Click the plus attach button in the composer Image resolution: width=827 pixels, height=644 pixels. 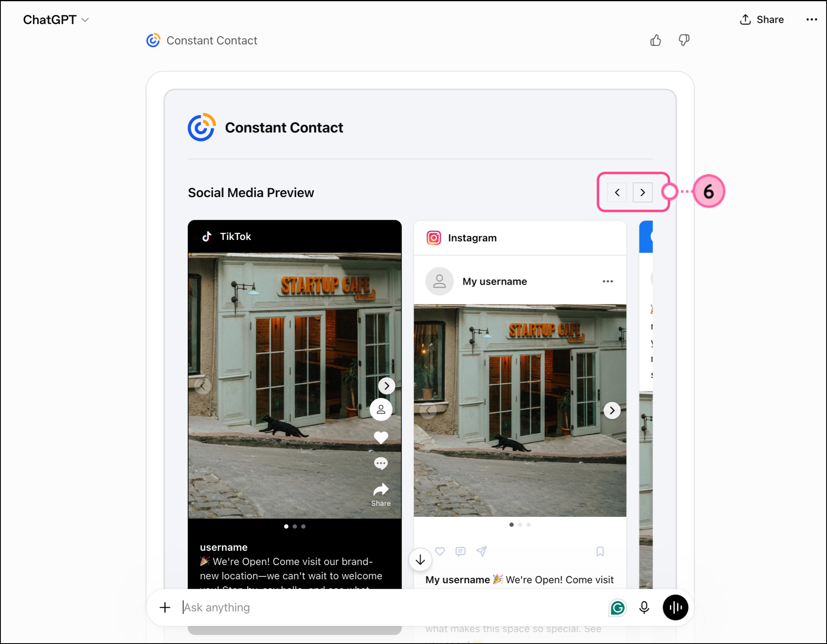[165, 607]
